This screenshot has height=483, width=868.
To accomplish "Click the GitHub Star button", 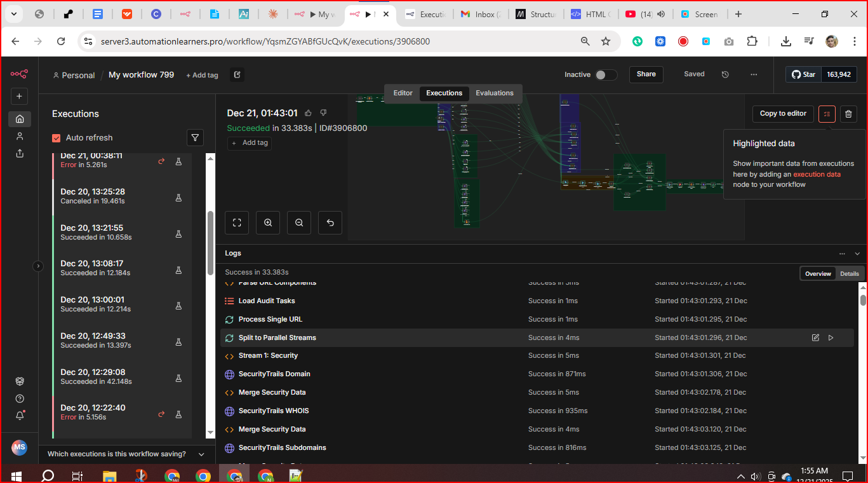I will (x=803, y=74).
